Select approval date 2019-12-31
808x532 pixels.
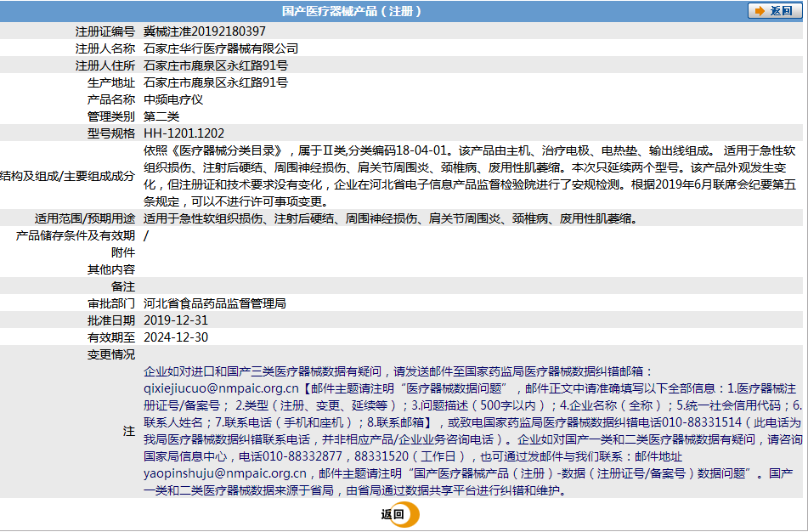[x=176, y=320]
